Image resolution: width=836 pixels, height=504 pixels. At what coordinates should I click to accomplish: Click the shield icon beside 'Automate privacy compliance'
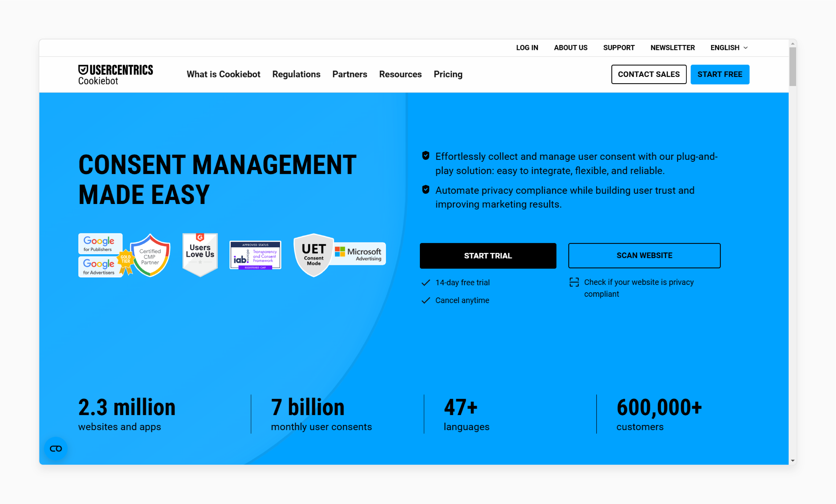[425, 190]
